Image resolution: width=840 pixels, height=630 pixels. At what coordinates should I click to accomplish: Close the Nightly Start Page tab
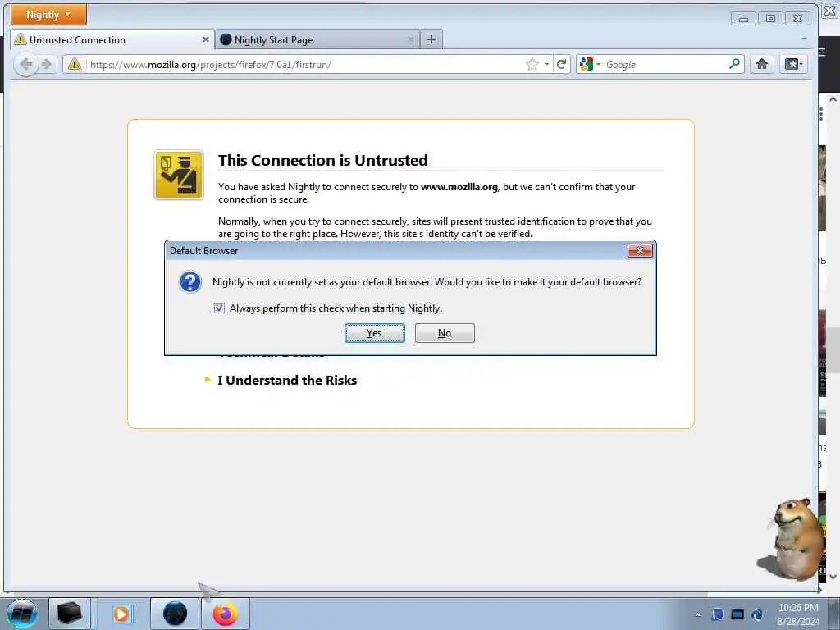click(x=411, y=39)
